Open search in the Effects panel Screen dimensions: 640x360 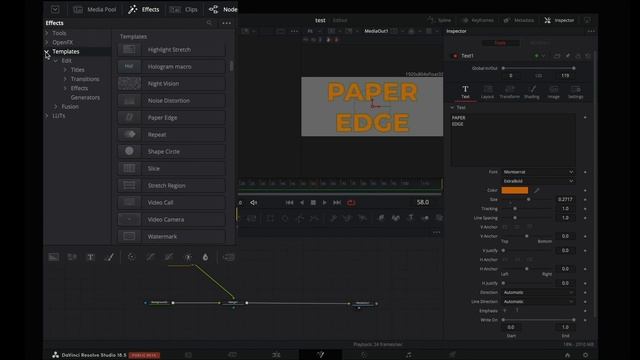coord(209,23)
